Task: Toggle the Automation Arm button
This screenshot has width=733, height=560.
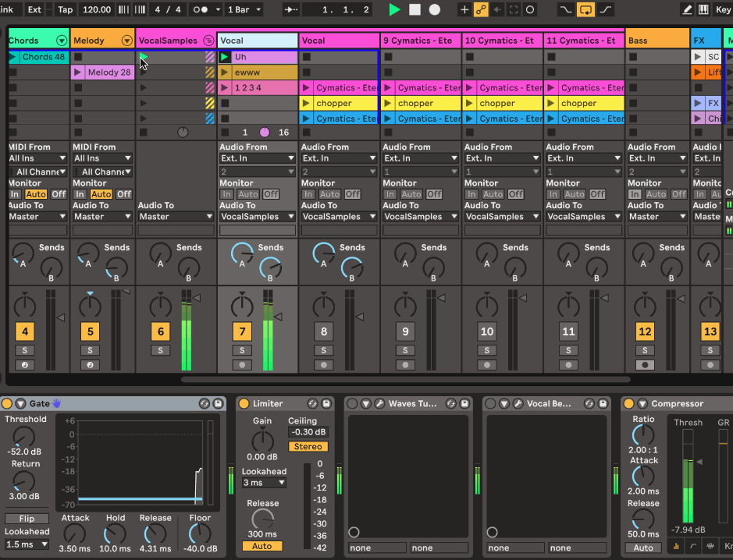Action: 481,9
